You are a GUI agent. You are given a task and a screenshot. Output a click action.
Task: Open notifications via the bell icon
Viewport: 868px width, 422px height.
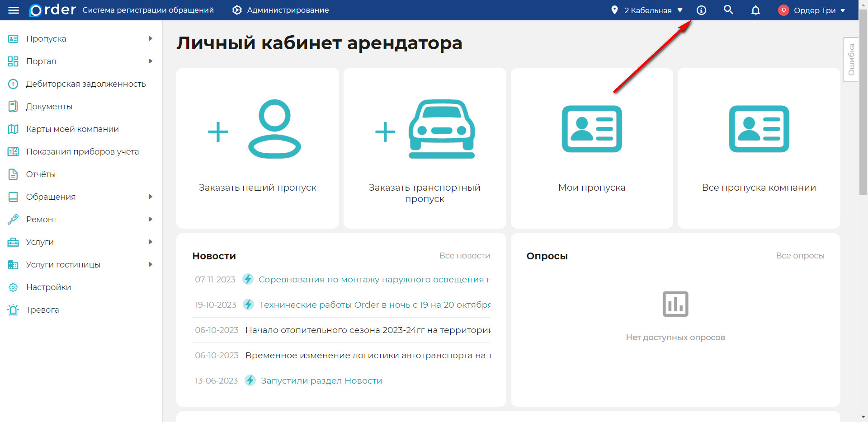(755, 9)
